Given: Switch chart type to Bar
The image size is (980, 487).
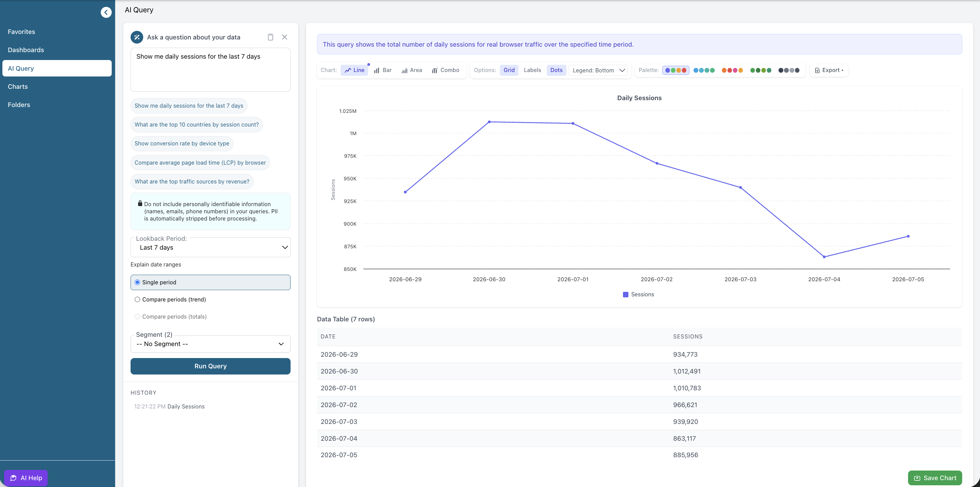Looking at the screenshot, I should point(383,70).
